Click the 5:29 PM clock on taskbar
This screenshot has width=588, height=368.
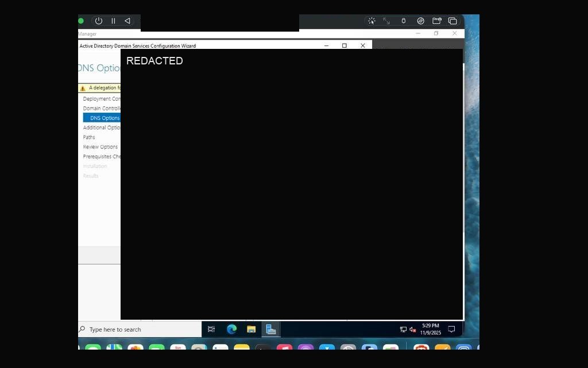431,325
